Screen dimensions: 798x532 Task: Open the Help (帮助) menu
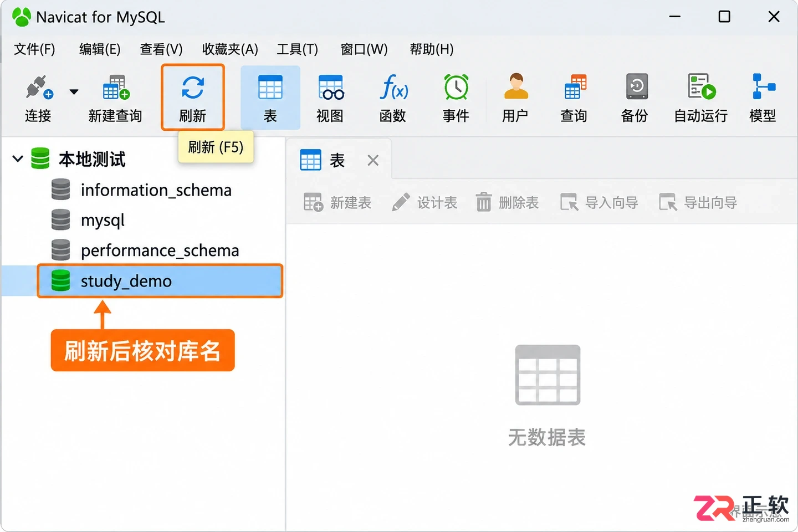pyautogui.click(x=432, y=49)
